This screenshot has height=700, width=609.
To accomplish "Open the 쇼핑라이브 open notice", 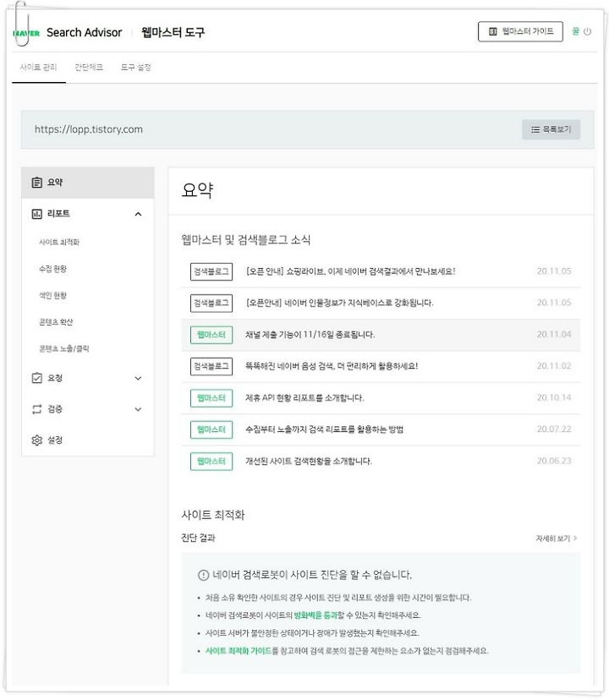I will coord(351,271).
